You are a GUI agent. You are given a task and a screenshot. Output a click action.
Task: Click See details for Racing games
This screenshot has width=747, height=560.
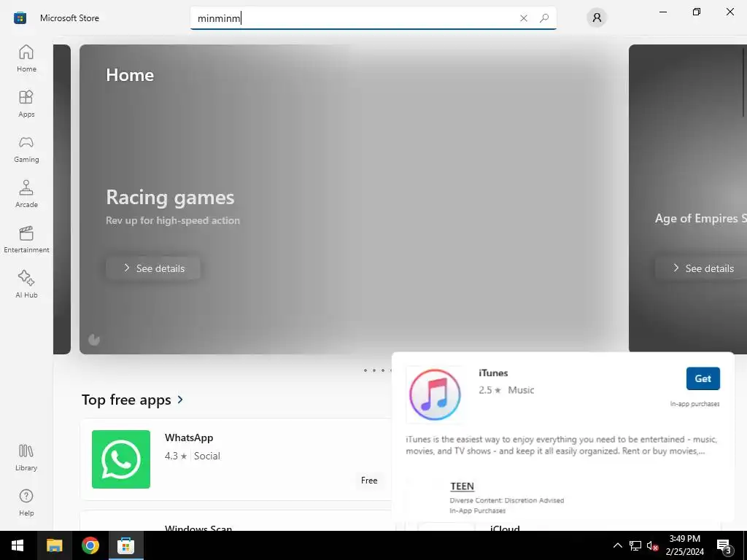(x=153, y=268)
